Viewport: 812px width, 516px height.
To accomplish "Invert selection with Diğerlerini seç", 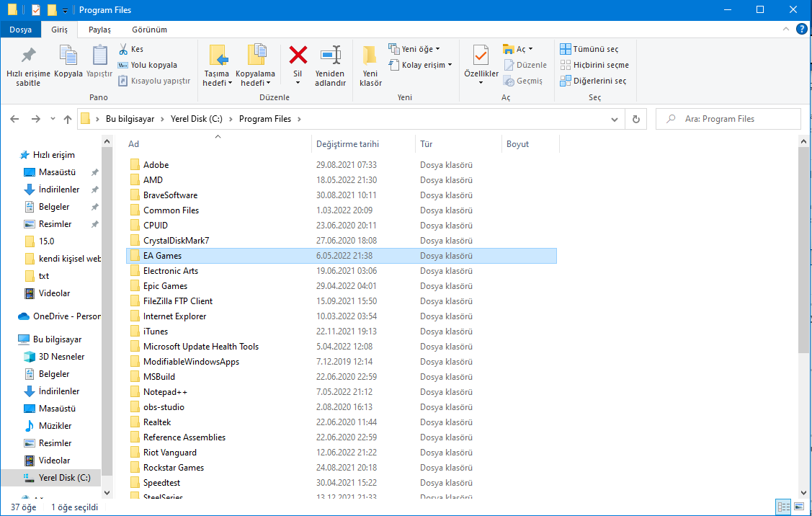I will pos(594,81).
